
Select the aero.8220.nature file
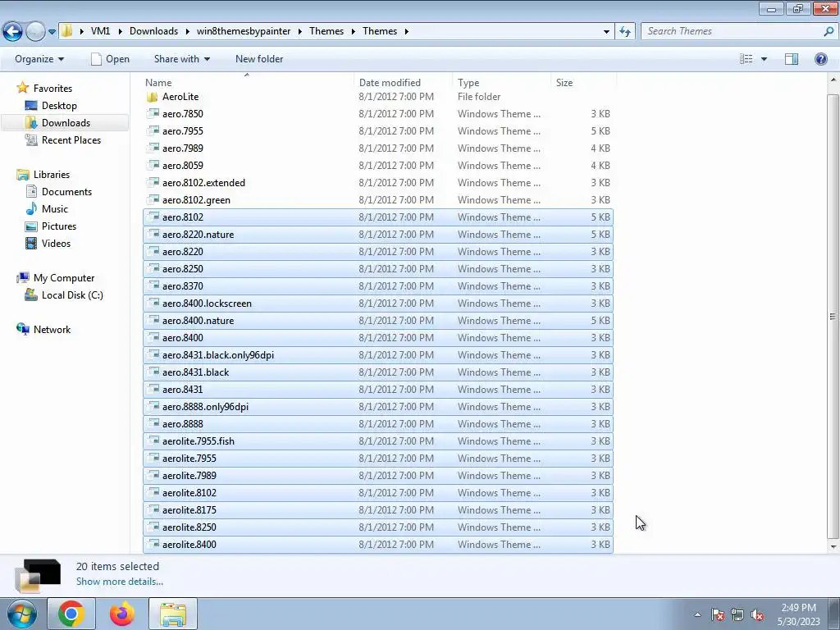[378, 234]
